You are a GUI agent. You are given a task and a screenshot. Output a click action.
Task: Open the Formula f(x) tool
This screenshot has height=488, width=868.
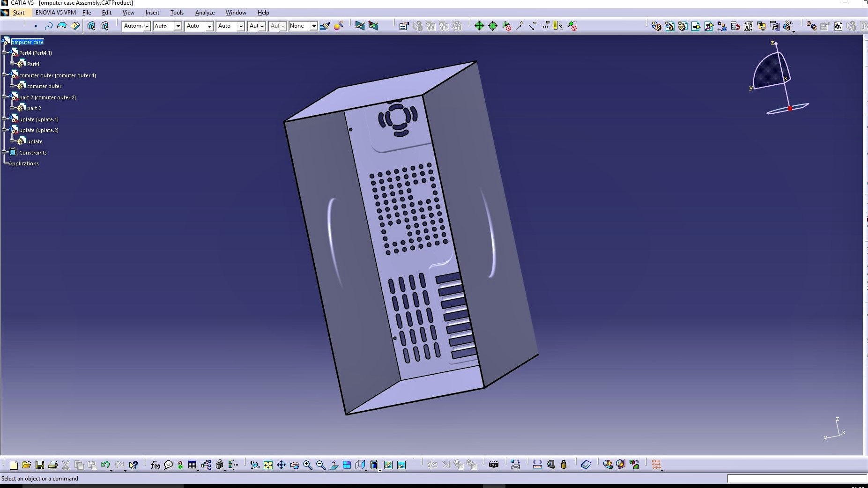coord(156,465)
